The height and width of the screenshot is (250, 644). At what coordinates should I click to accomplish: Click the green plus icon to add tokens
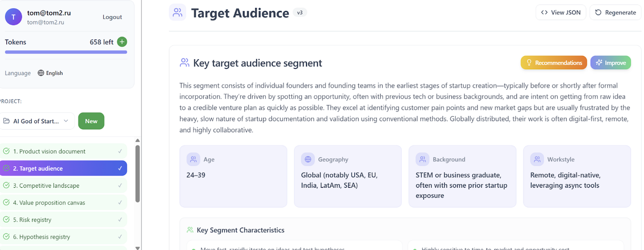coord(122,42)
